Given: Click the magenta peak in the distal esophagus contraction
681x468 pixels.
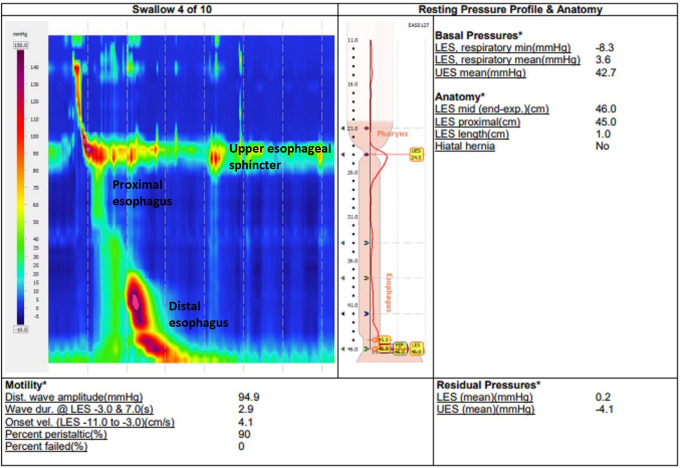Looking at the screenshot, I should pos(136,301).
